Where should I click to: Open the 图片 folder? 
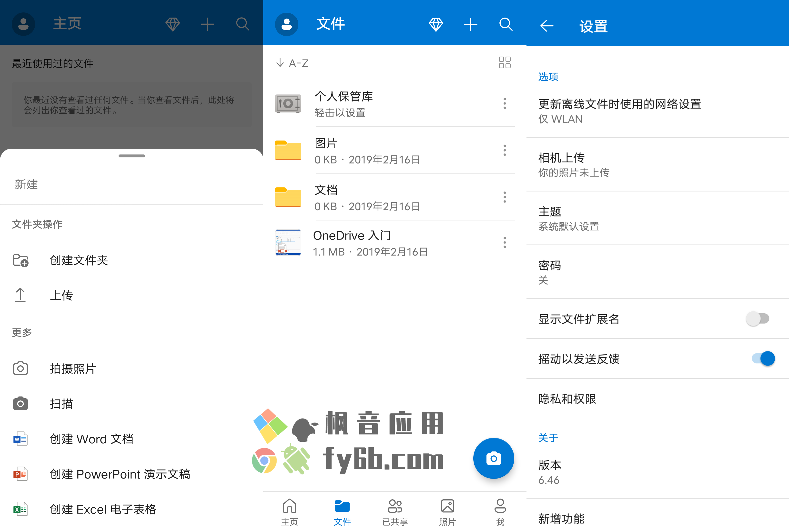394,150
